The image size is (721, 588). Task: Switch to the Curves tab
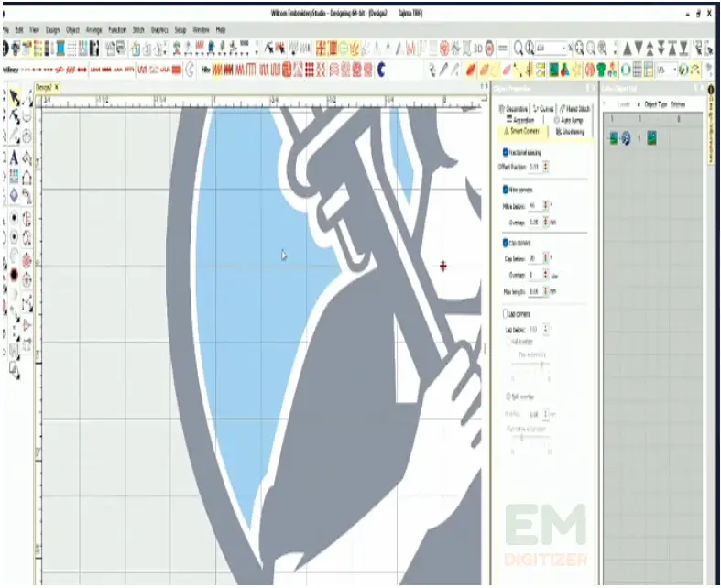543,109
